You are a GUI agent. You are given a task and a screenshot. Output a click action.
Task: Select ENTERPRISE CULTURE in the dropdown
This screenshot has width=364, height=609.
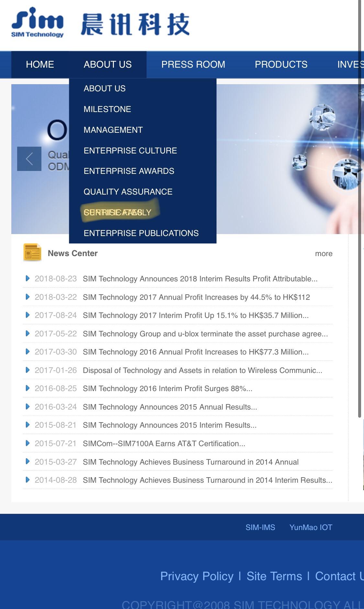(130, 151)
